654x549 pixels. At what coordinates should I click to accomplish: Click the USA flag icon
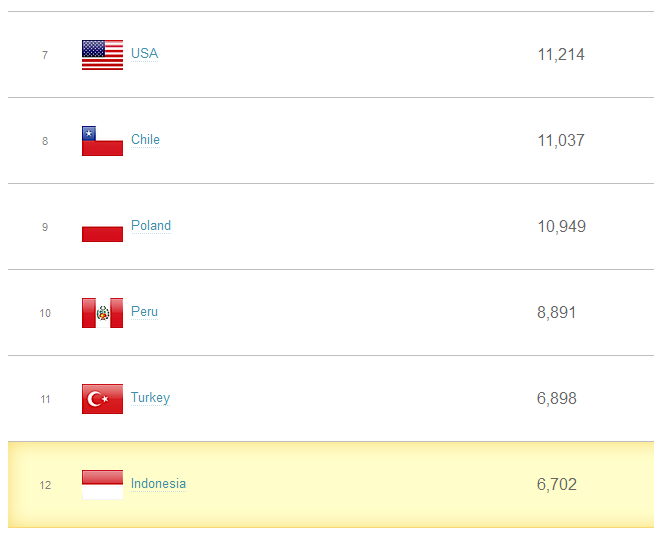102,55
